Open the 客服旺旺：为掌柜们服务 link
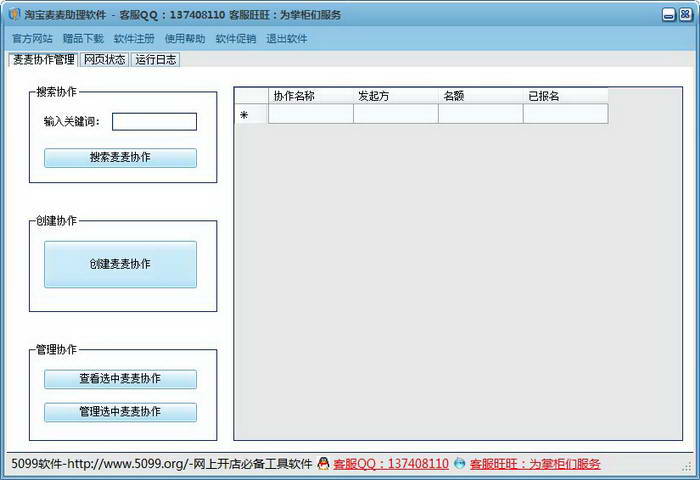Screen dimensions: 700x480 [535, 464]
